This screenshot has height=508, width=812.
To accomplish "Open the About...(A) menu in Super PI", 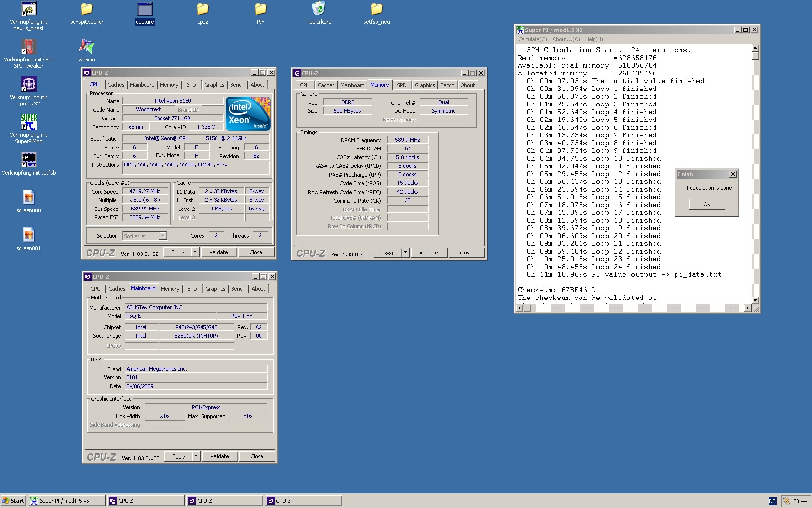I will tap(566, 39).
